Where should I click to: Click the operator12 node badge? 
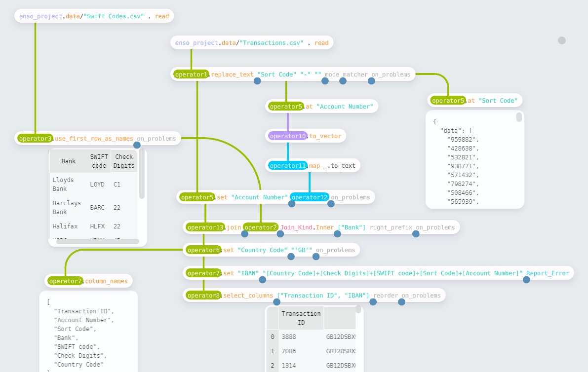coord(309,197)
